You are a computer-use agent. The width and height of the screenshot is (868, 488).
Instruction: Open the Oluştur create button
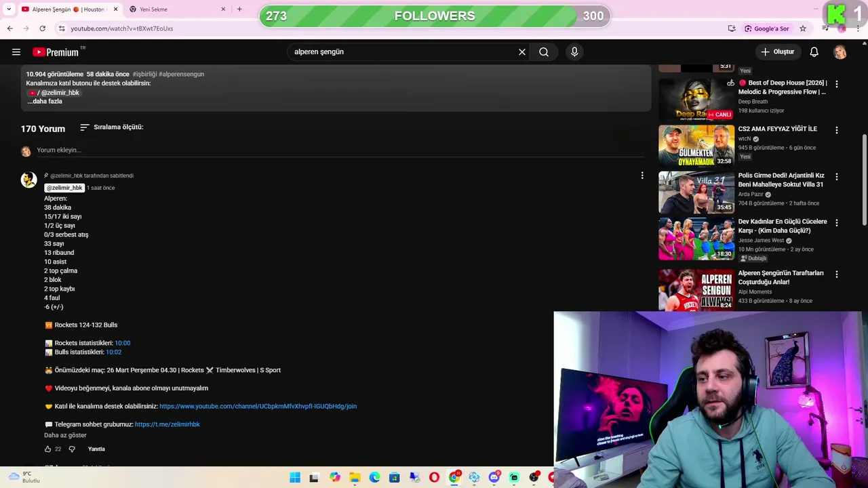click(x=778, y=52)
